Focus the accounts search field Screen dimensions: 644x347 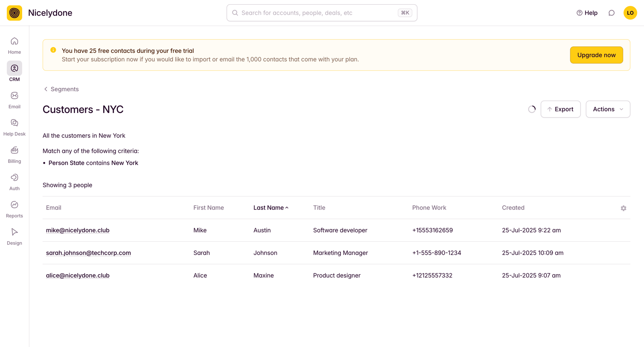[322, 13]
